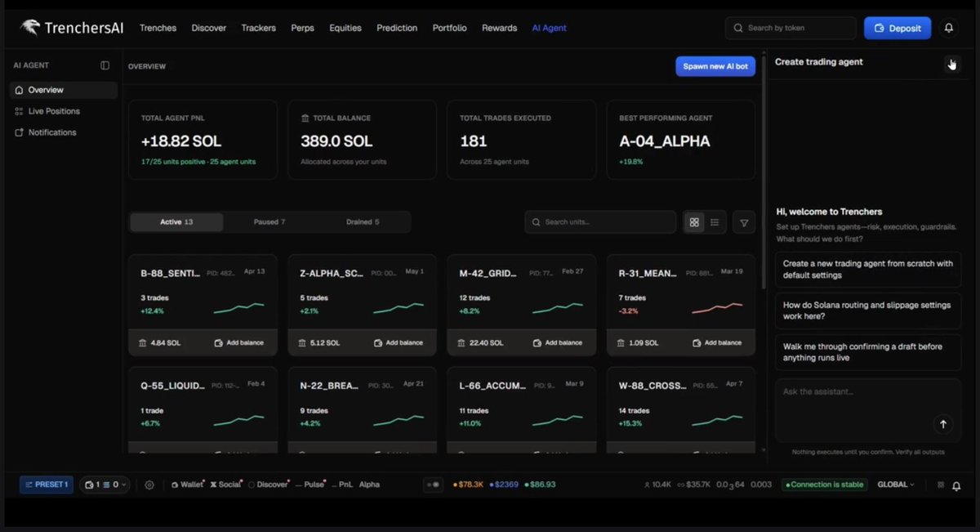Viewport: 980px width, 532px height.
Task: Click the magnifier icon in Search units
Action: pos(537,222)
